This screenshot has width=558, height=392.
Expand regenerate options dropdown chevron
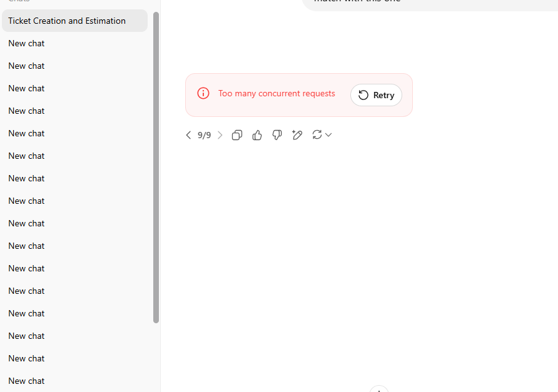pyautogui.click(x=328, y=135)
